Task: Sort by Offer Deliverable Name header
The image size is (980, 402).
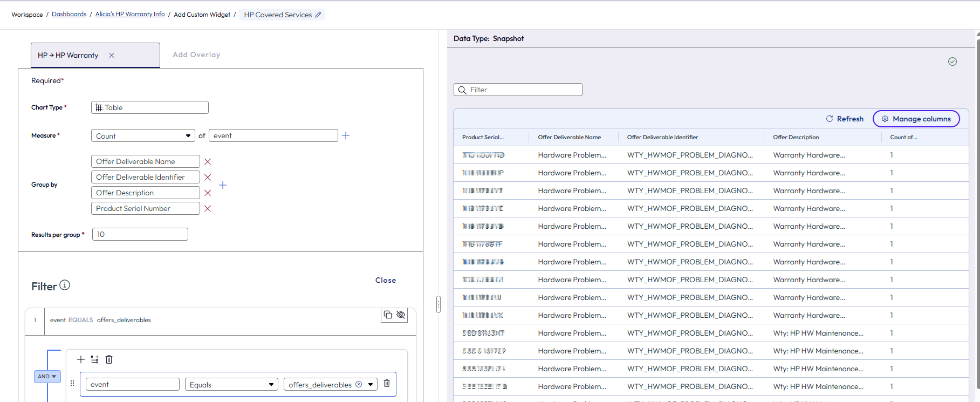Action: point(570,137)
